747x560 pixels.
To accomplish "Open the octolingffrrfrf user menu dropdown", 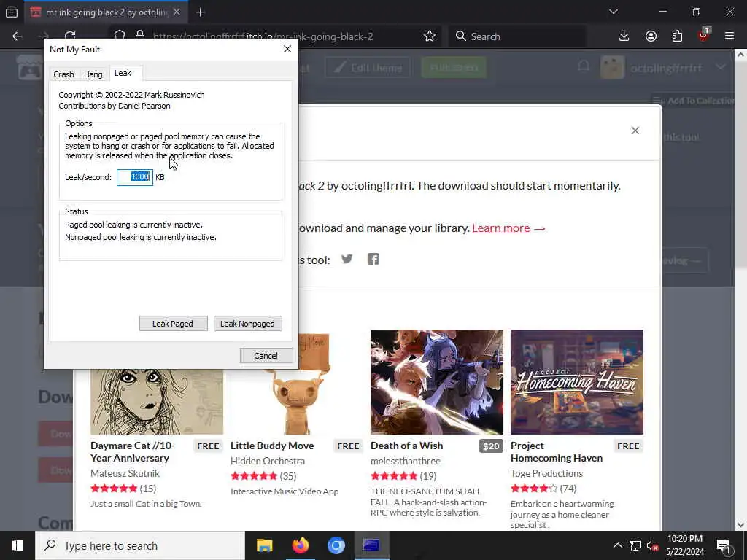I will click(721, 68).
